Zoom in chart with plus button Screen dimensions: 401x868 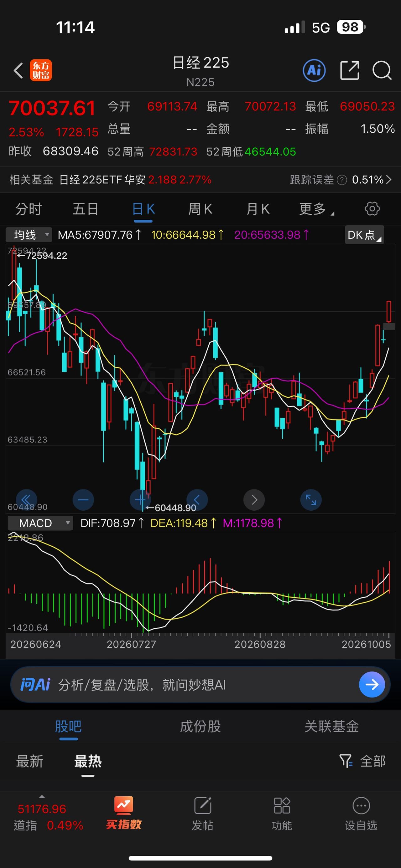140,500
